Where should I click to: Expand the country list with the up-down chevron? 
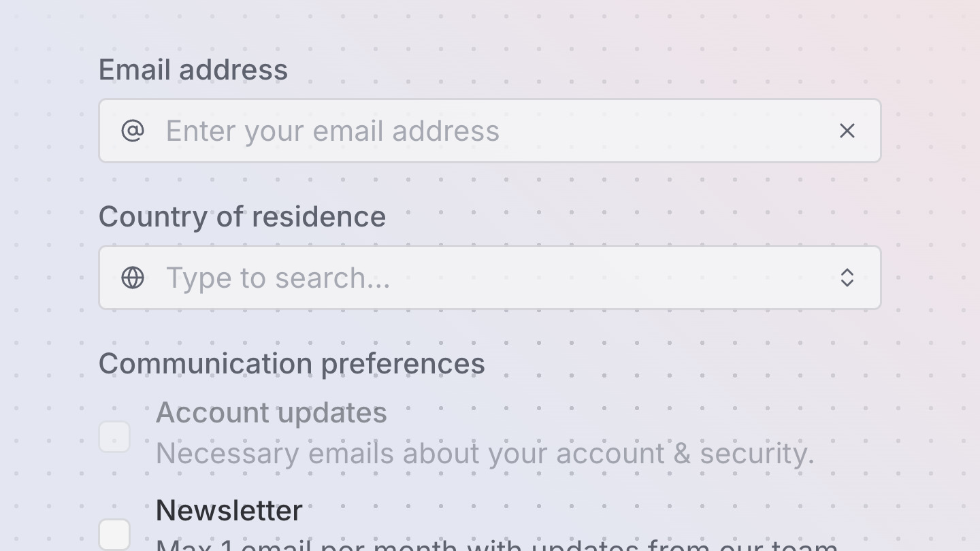[847, 278]
